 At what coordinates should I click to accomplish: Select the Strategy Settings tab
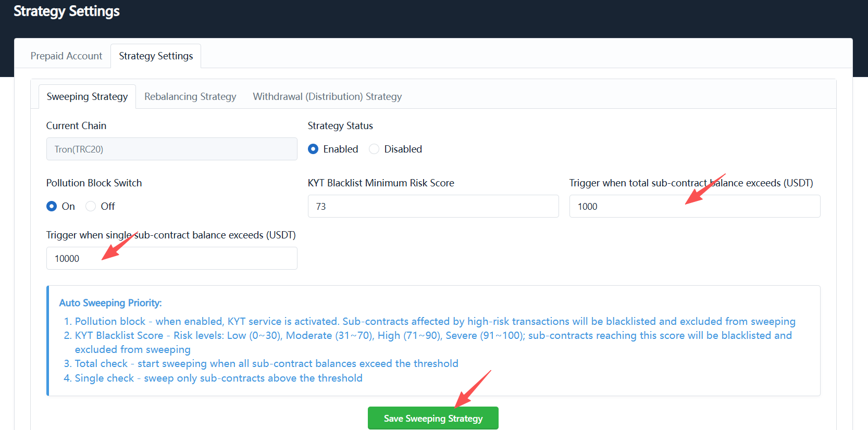[156, 56]
